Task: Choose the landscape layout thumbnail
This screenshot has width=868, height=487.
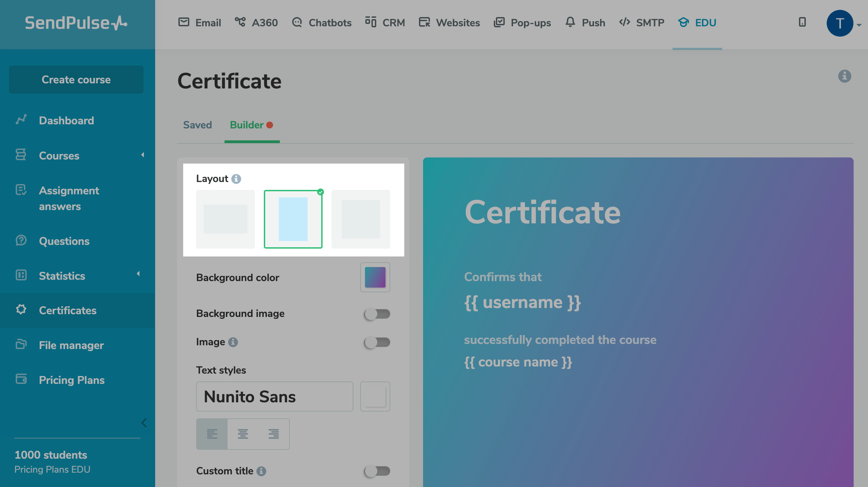Action: [x=226, y=219]
